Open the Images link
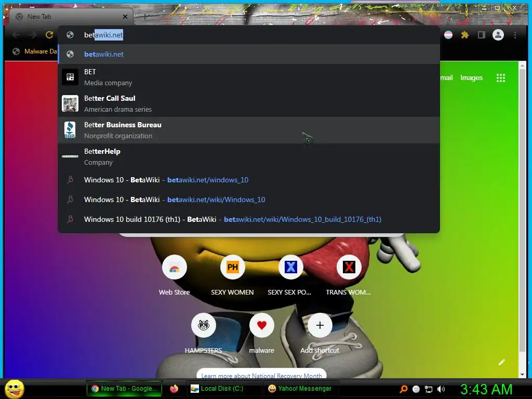This screenshot has height=399, width=532. pos(471,78)
